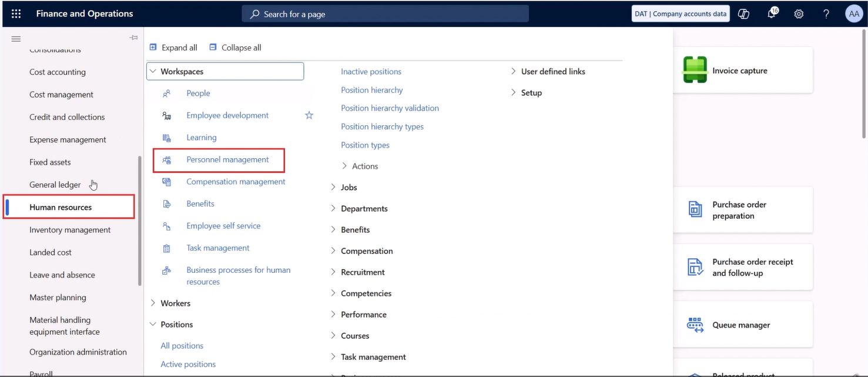Select Expense management module

tap(68, 139)
